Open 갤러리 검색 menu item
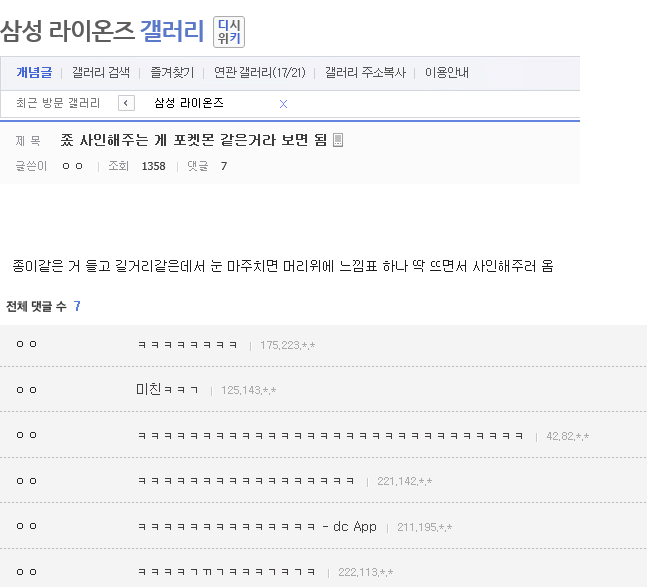This screenshot has width=648, height=587. tap(101, 73)
